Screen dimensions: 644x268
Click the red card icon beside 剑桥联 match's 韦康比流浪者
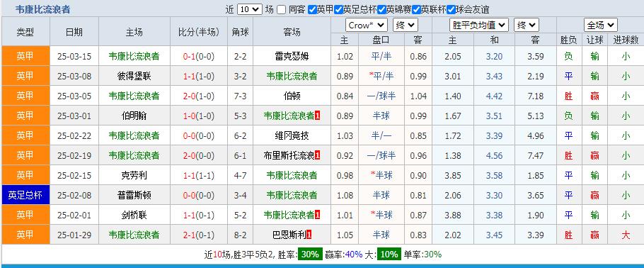point(317,215)
